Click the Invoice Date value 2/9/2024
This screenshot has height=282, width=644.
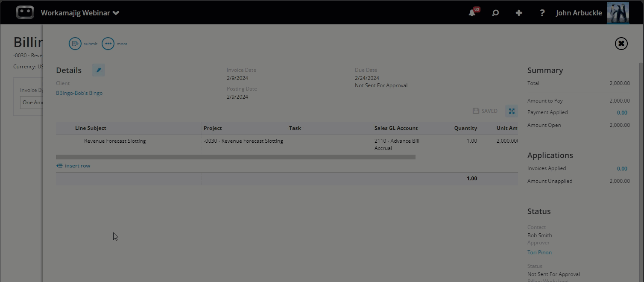tap(237, 78)
